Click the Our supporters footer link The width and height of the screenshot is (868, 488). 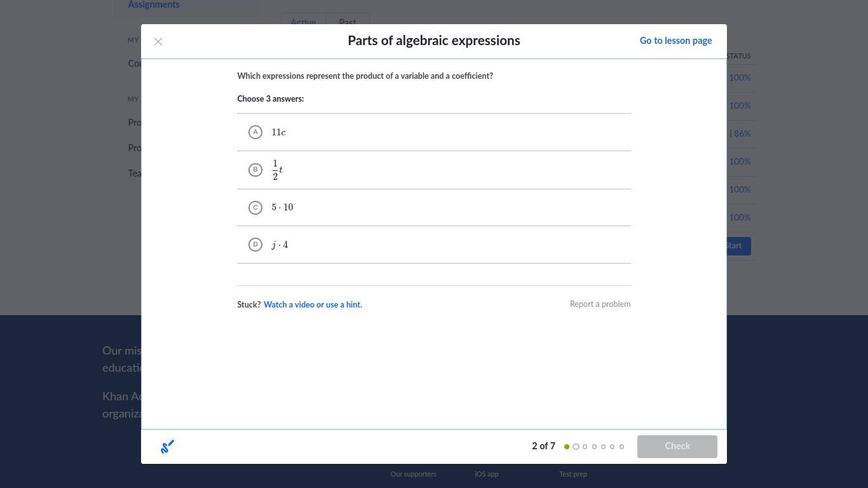click(x=413, y=474)
